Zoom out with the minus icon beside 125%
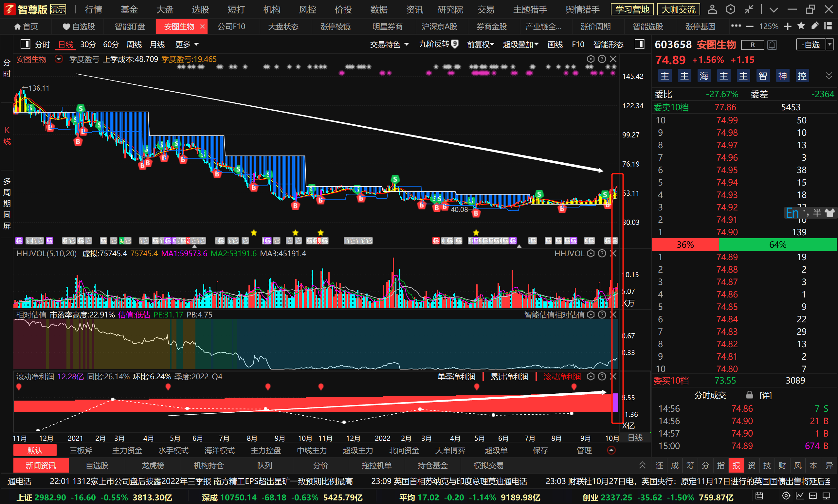Screen dimensions: 838x504 click(750, 27)
